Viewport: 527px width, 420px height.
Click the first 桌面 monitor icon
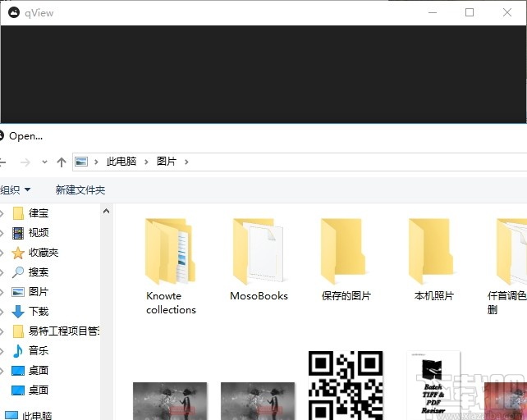tap(18, 371)
